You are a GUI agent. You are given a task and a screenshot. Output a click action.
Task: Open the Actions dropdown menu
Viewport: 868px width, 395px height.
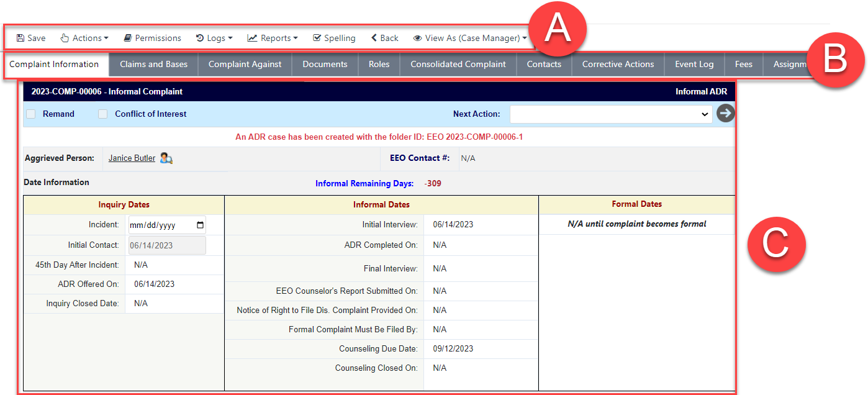pos(84,38)
